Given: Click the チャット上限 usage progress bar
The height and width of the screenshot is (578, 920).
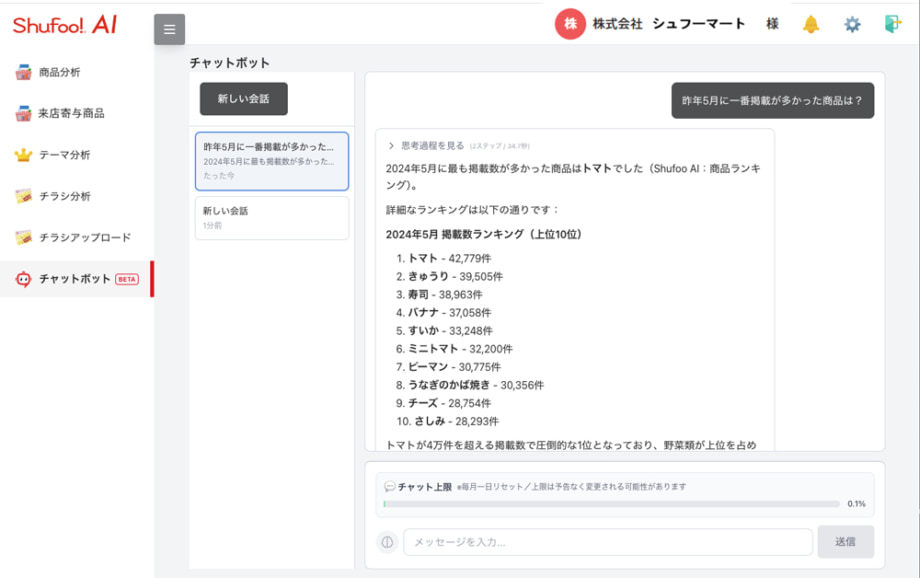Looking at the screenshot, I should coord(612,504).
